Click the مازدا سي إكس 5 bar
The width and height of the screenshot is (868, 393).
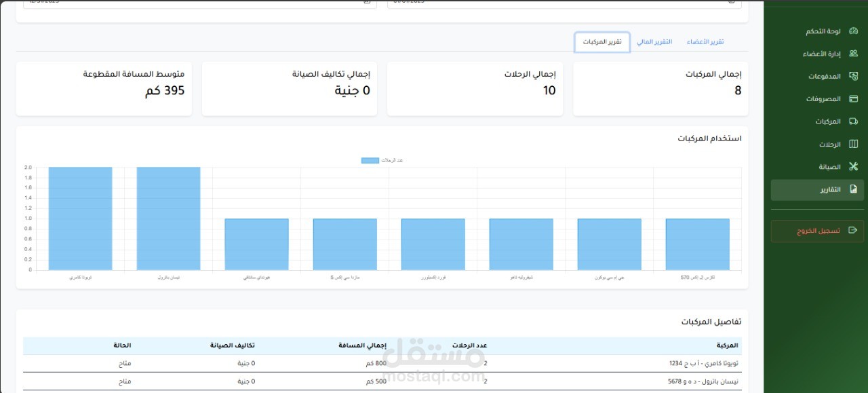point(345,244)
